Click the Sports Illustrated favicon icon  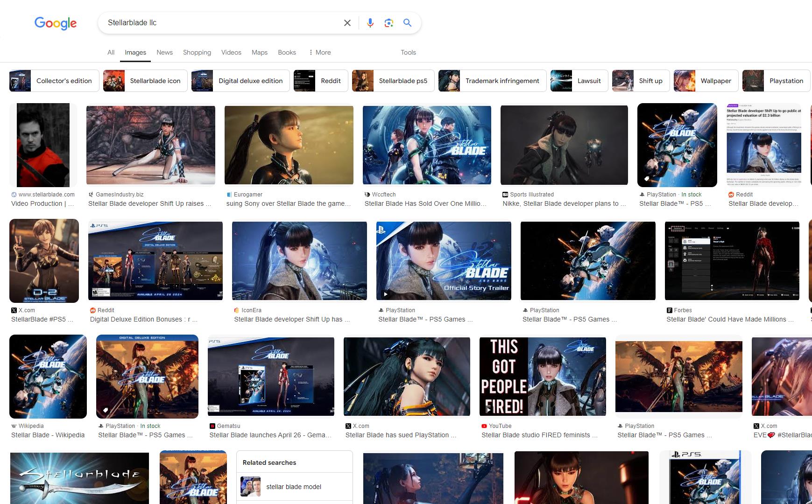click(505, 195)
